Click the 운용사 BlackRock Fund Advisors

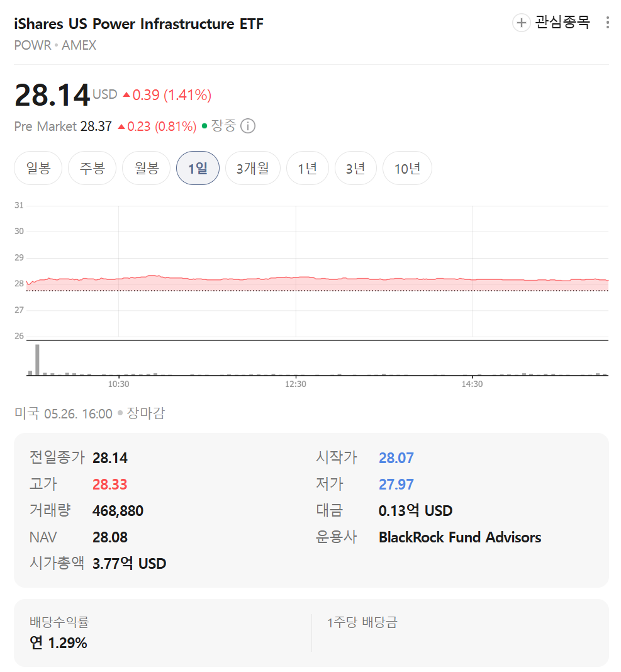[460, 537]
